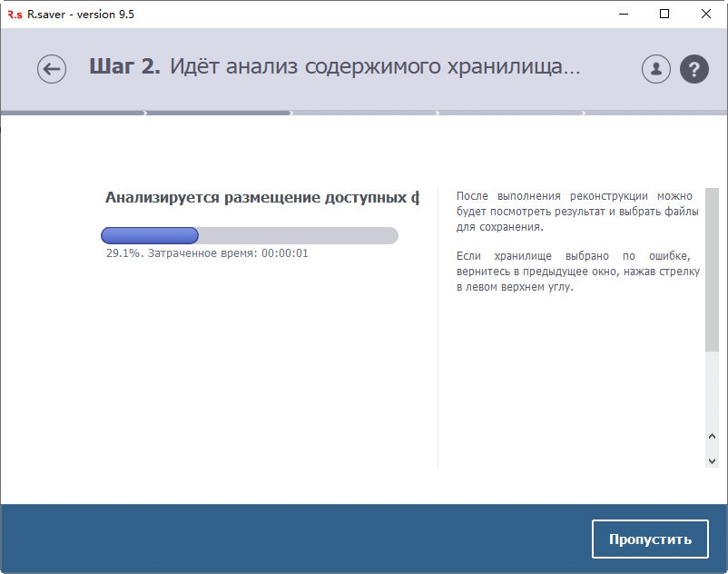Select the second step indicator segment
728x574 pixels.
[218, 114]
